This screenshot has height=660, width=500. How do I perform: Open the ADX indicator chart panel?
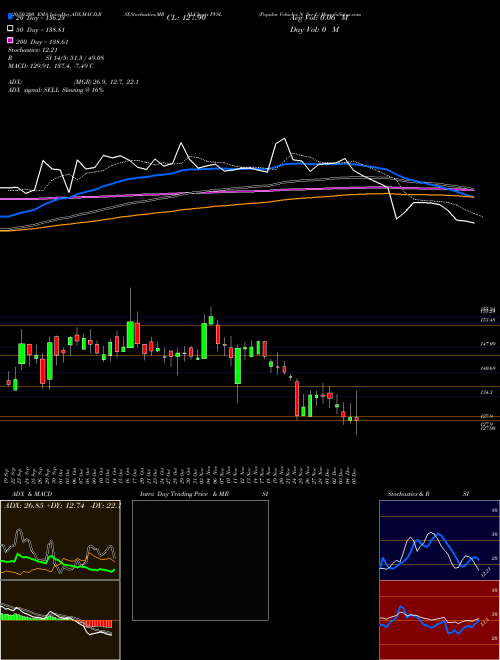60,540
